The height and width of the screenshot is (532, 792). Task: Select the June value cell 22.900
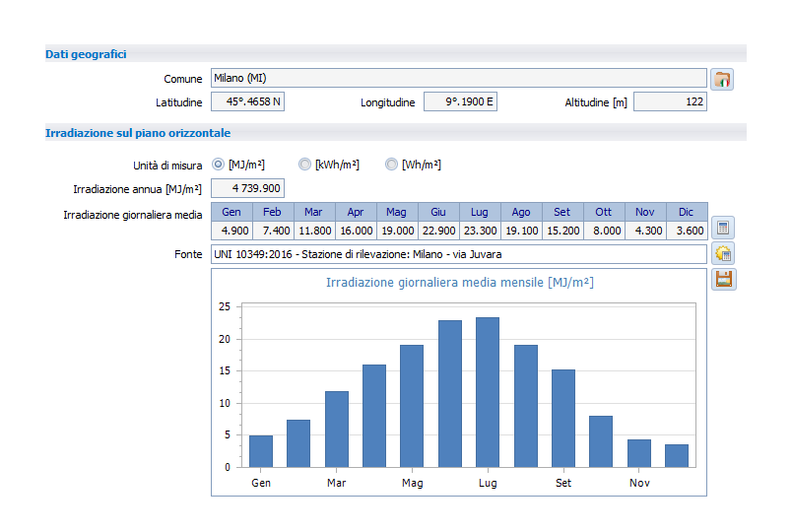coord(438,231)
